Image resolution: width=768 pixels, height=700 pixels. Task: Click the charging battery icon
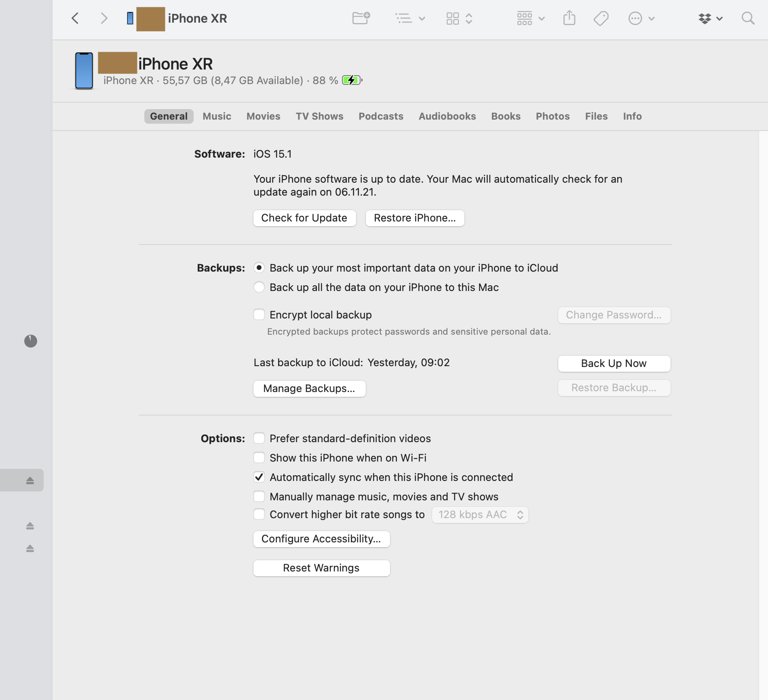[x=352, y=80]
